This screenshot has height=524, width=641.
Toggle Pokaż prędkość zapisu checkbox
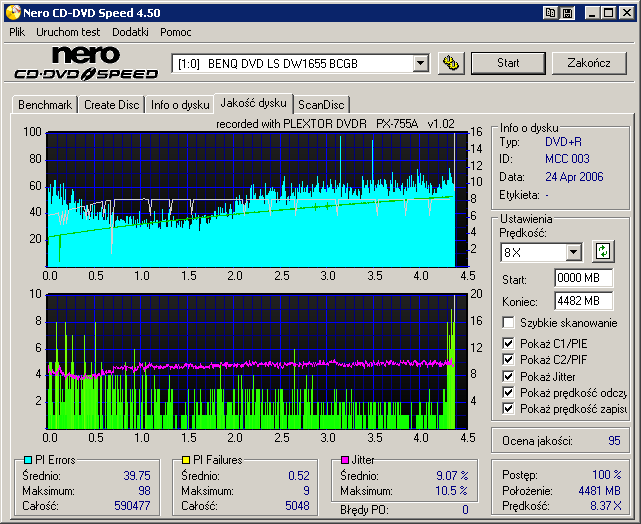[x=508, y=409]
